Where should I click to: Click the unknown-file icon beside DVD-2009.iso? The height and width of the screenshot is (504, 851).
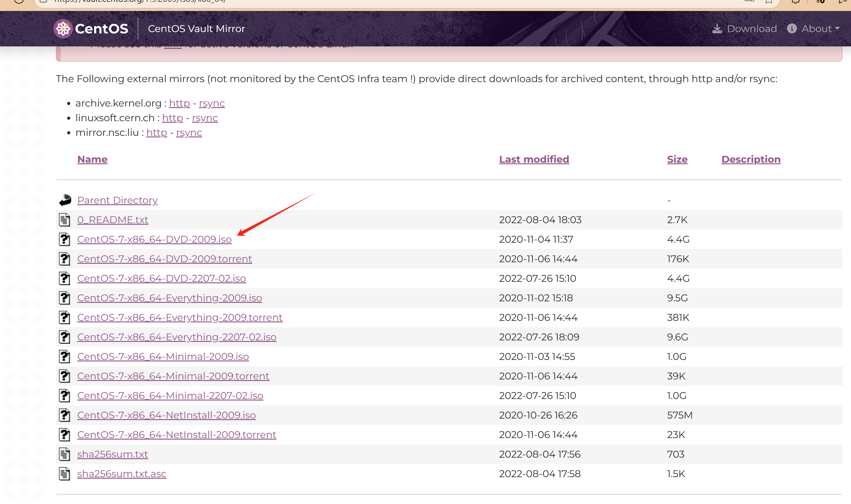pyautogui.click(x=64, y=239)
